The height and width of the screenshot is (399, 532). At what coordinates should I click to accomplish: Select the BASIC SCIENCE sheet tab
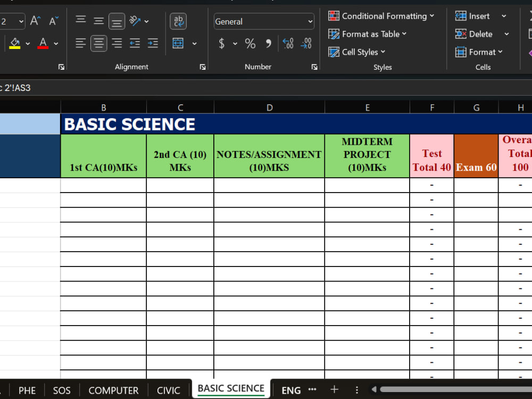[x=231, y=389]
